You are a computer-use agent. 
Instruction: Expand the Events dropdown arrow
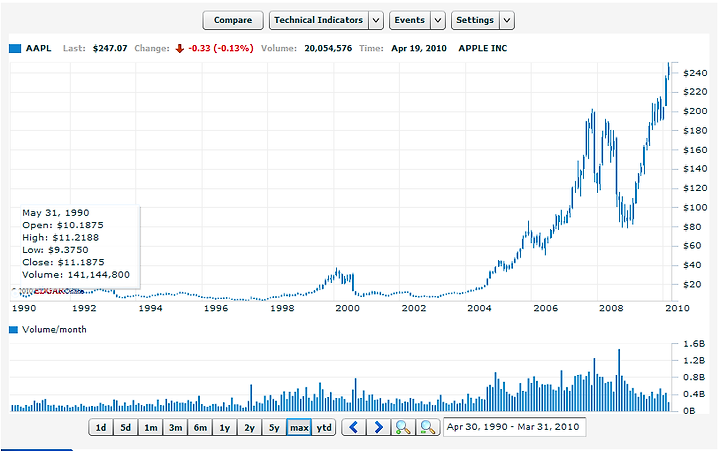click(x=438, y=20)
